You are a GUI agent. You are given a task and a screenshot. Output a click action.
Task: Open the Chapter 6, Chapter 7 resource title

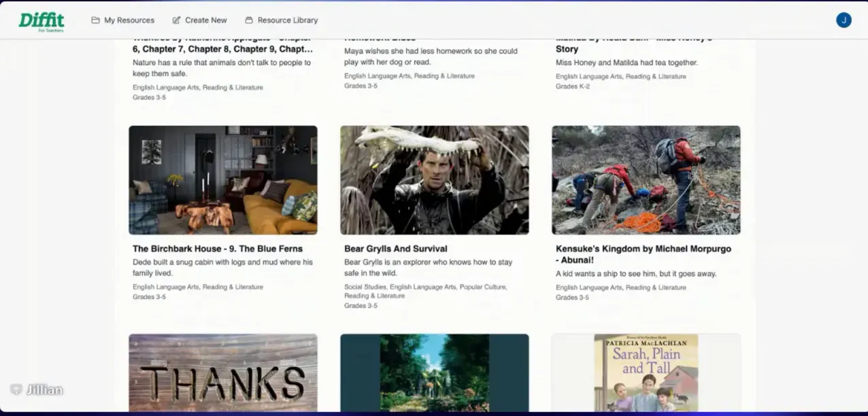(222, 49)
